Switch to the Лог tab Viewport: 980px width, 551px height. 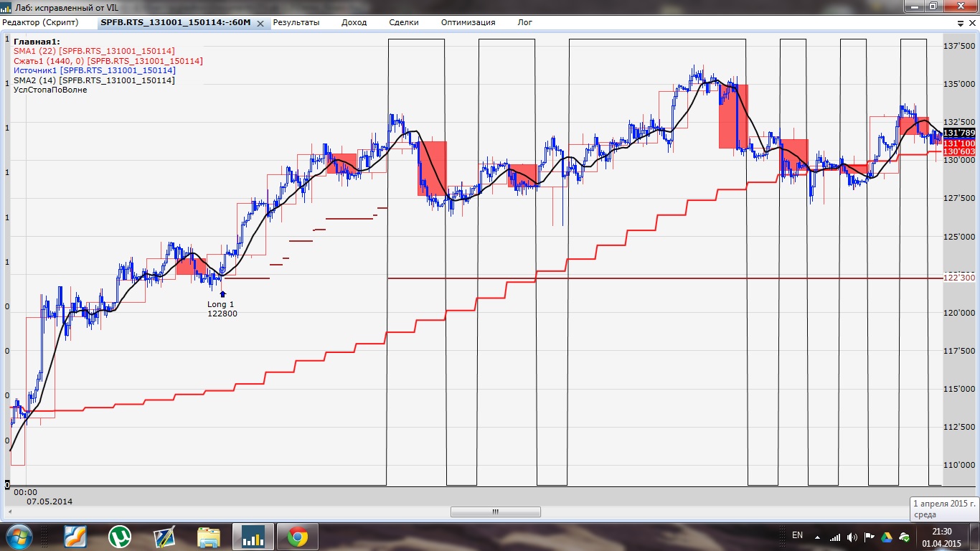(525, 22)
